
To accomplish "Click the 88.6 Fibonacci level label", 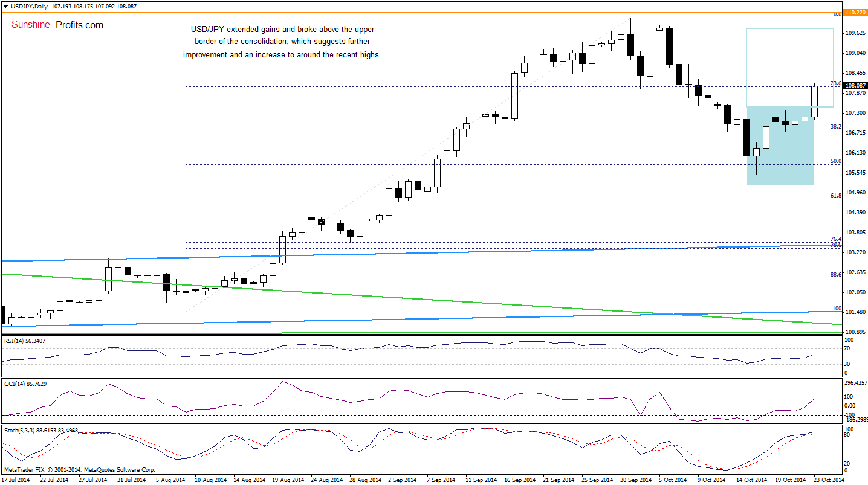I will [836, 274].
